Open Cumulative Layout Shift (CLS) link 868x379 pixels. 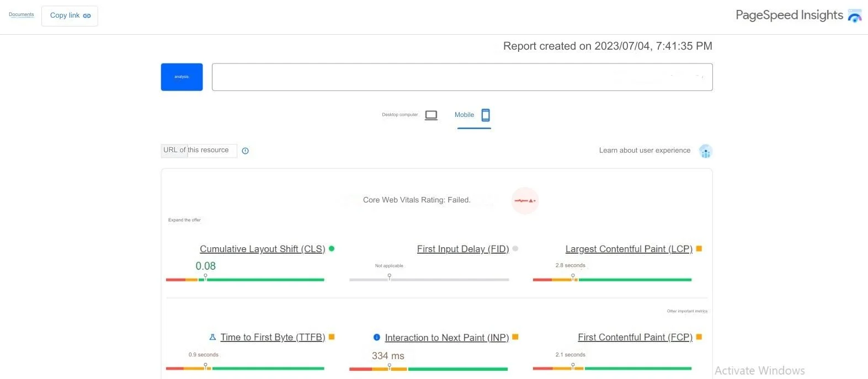click(x=263, y=249)
